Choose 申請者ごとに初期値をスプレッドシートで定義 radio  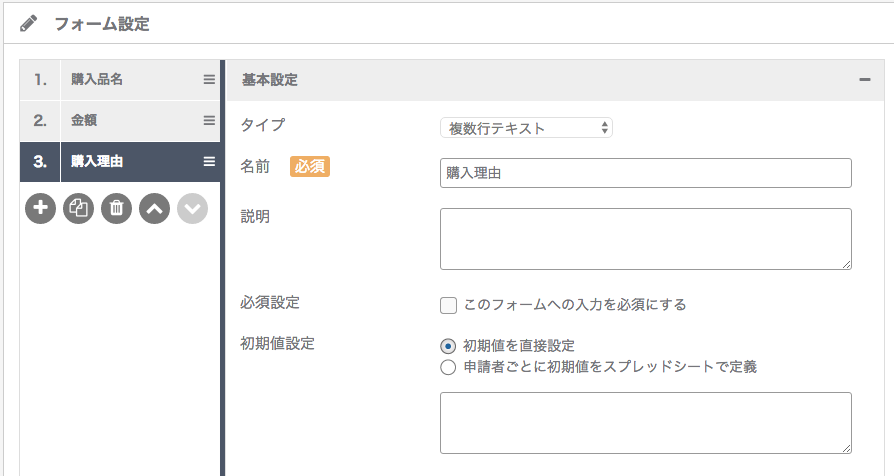tap(448, 367)
